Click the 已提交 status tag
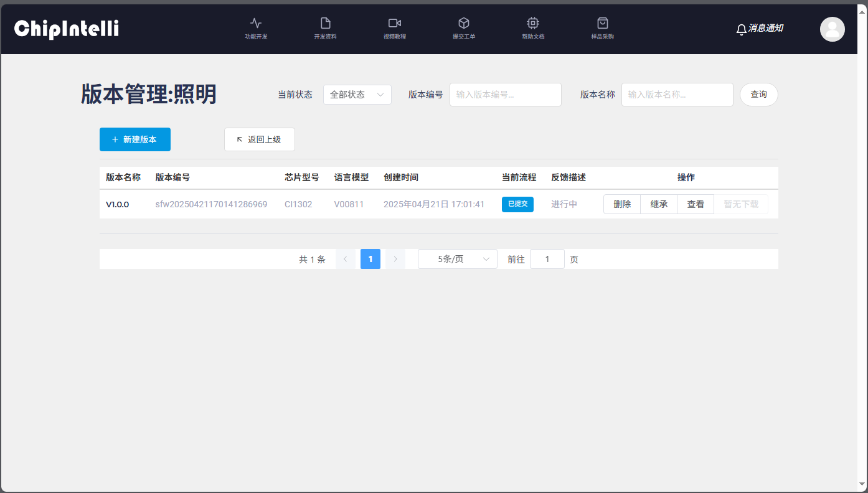This screenshot has width=868, height=493. 517,204
